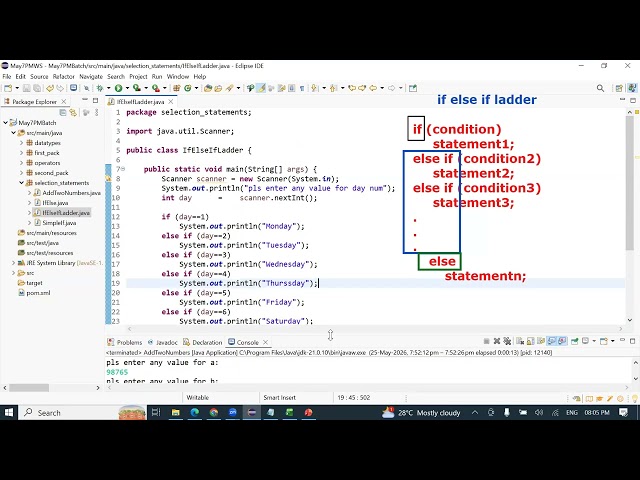Toggle Show Console on Standard Out

[551, 341]
